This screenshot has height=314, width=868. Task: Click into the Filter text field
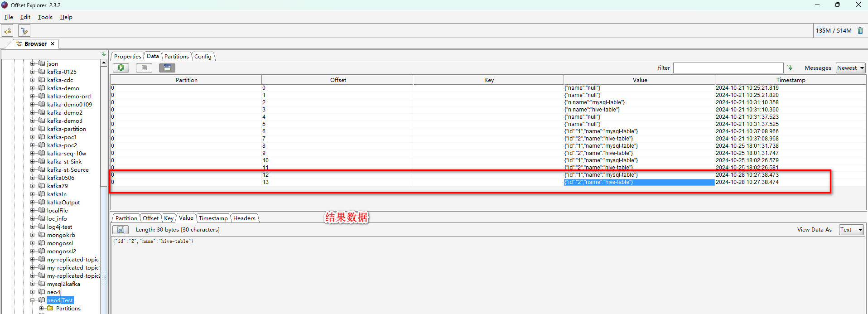pos(728,68)
